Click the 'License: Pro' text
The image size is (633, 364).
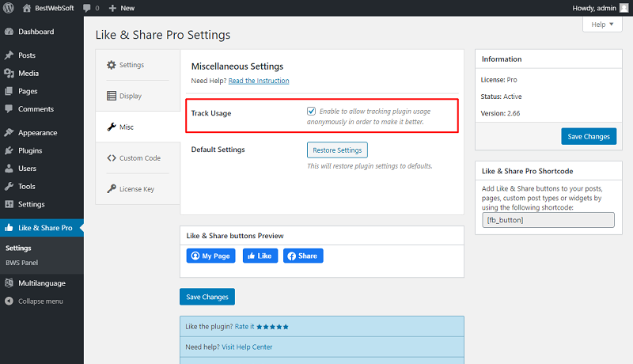pyautogui.click(x=498, y=80)
